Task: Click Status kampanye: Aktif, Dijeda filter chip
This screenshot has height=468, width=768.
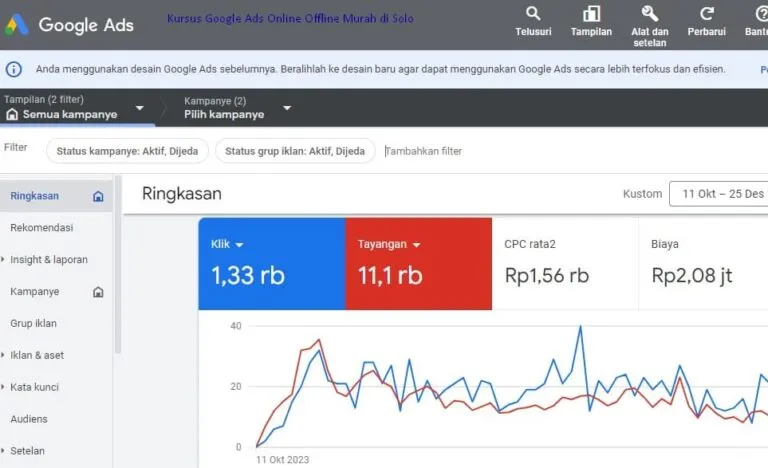Action: point(127,151)
